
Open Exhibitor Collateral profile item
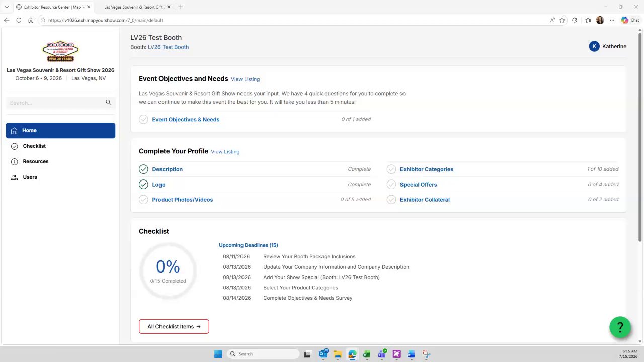click(x=425, y=200)
